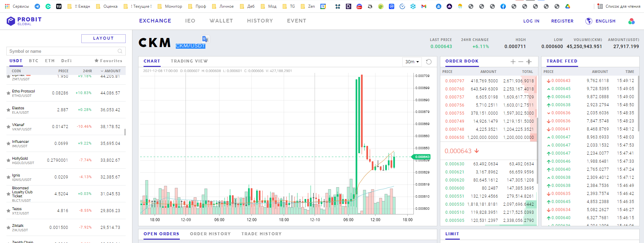This screenshot has height=243, width=644.
Task: Click the coin list scrollbar thumb
Action: (125, 132)
